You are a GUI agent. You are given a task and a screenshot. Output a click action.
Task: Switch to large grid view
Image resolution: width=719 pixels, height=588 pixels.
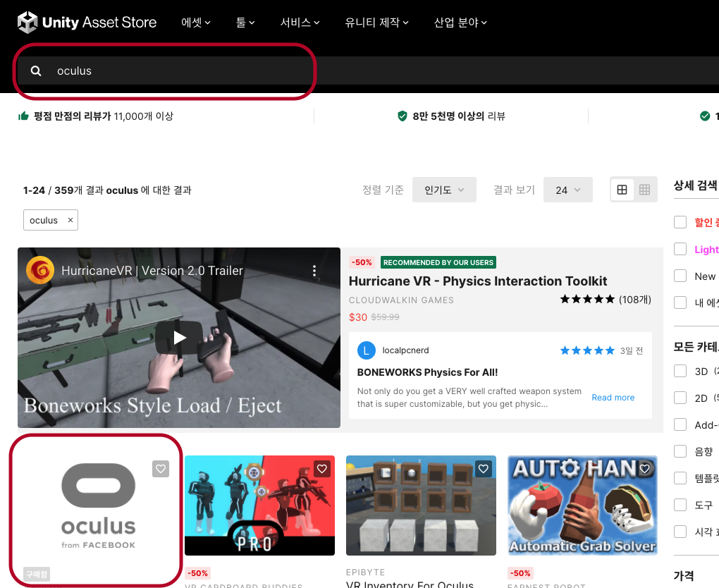622,190
